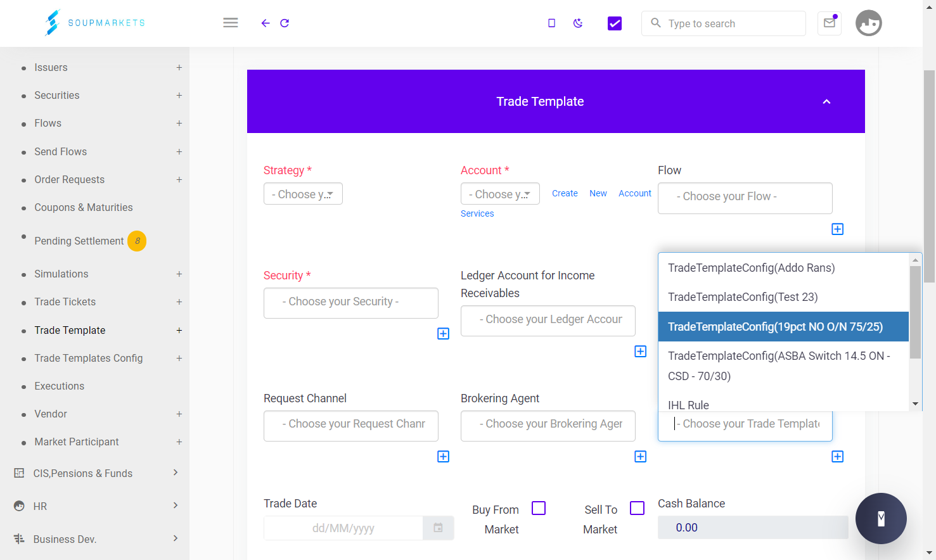Check the Sell To Market checkbox
This screenshot has width=936, height=560.
point(638,508)
